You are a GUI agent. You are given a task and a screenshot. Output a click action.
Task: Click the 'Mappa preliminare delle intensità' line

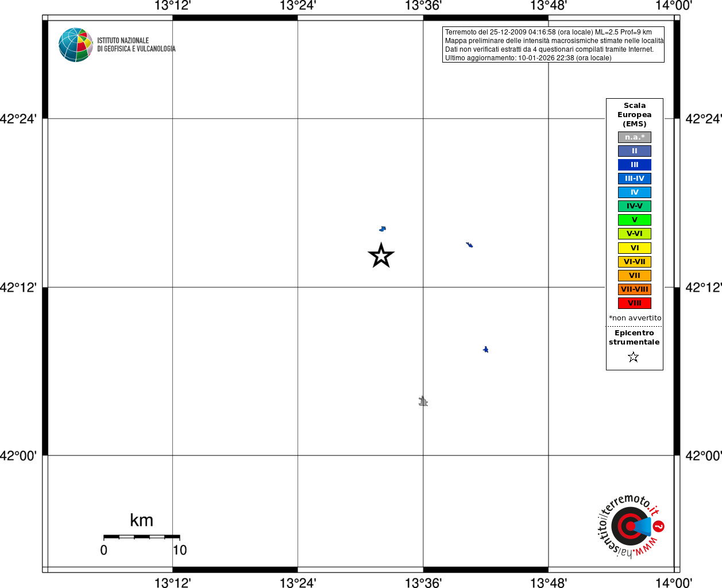[554, 41]
